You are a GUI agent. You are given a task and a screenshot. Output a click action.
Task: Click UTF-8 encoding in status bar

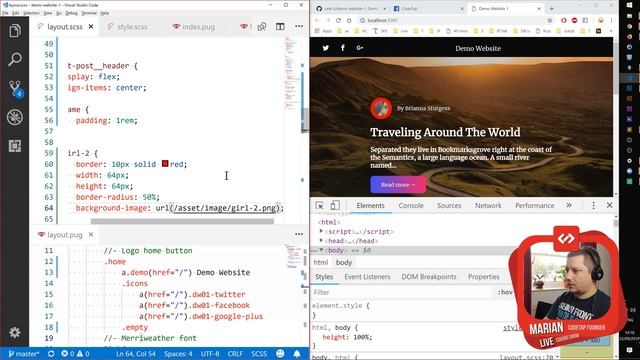click(x=210, y=354)
